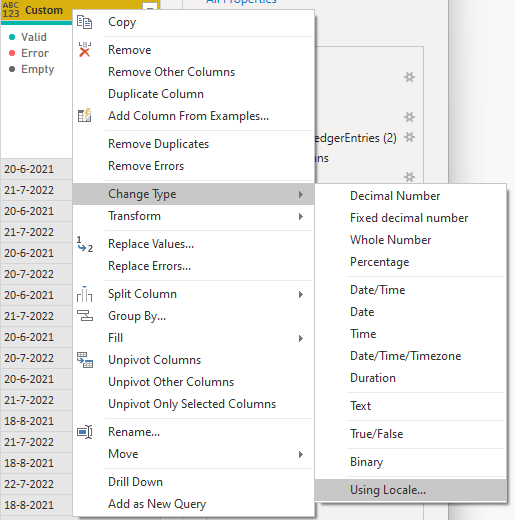This screenshot has height=520, width=515.
Task: Click the Valid quality indicator
Action: [28, 37]
